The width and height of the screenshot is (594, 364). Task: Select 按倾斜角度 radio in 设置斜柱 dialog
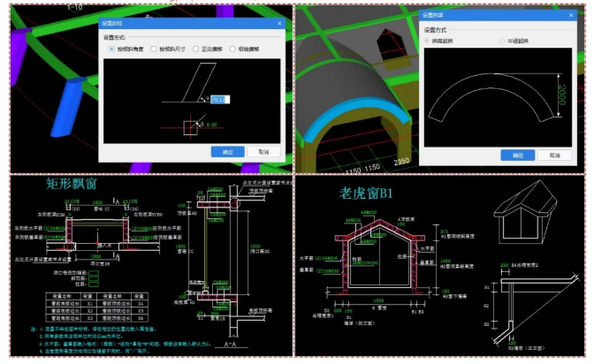111,49
